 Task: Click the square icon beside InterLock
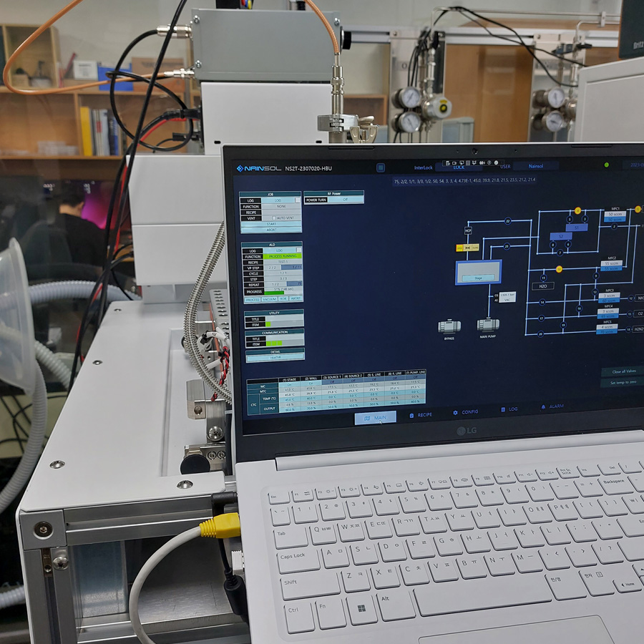click(381, 167)
